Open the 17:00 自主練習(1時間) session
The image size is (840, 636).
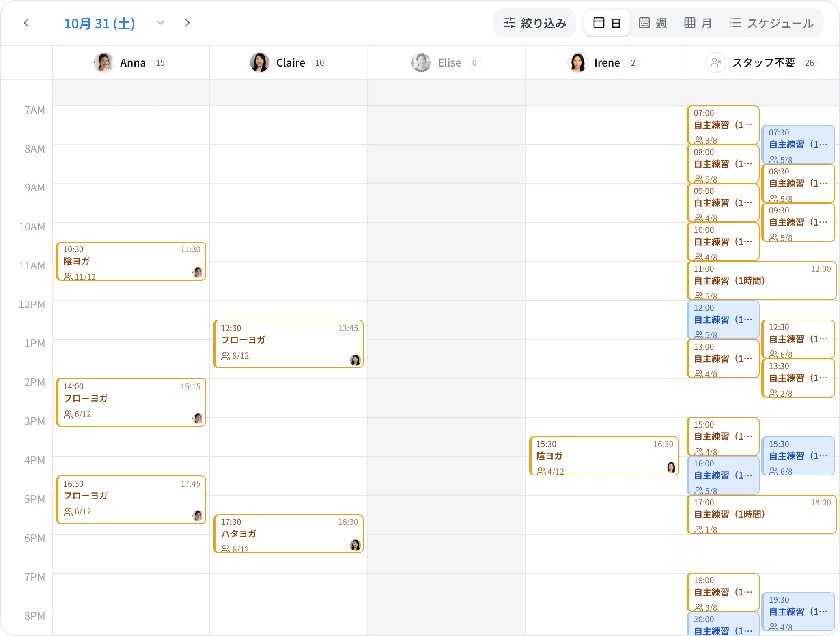tap(762, 514)
